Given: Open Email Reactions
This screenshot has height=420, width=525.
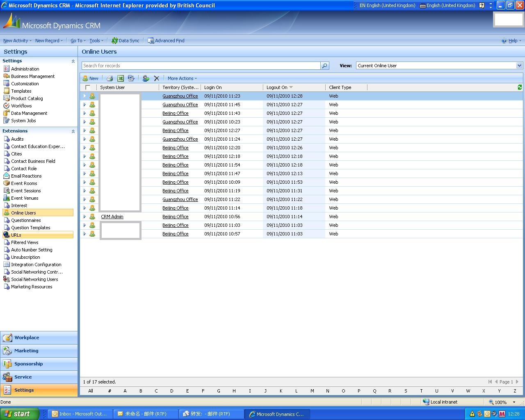Looking at the screenshot, I should [26, 176].
